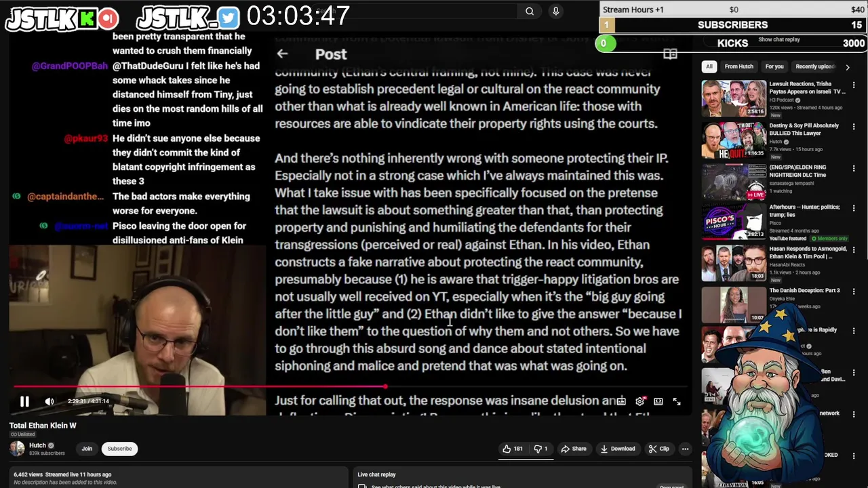
Task: Click the Show chat replay label
Action: click(x=779, y=39)
